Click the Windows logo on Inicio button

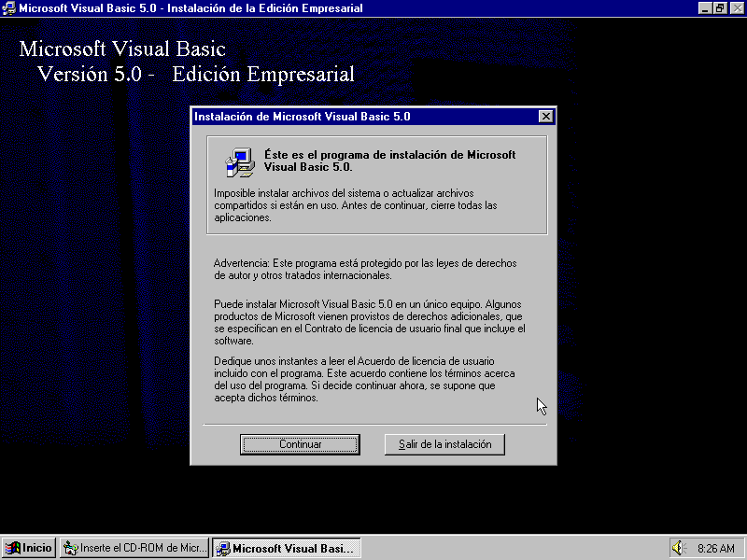click(x=13, y=548)
